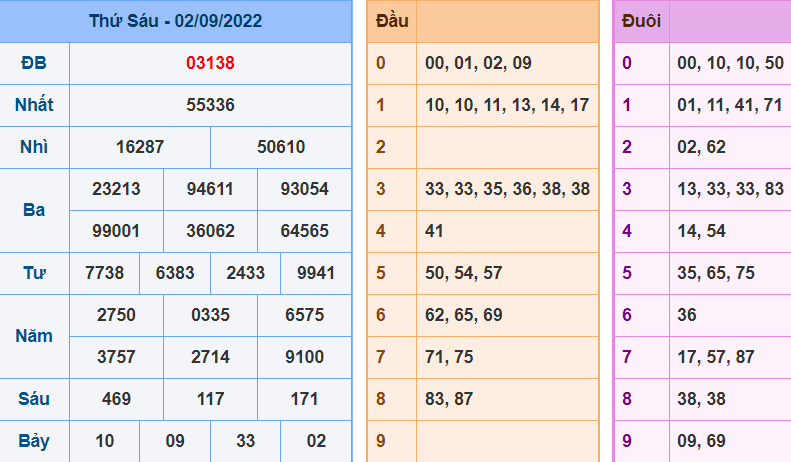Viewport: 791px width, 462px height.
Task: Click the Tư row label
Action: [x=34, y=273]
